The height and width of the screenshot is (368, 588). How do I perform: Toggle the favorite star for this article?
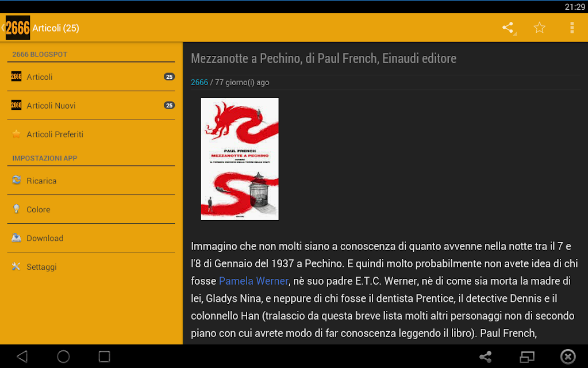coord(539,28)
